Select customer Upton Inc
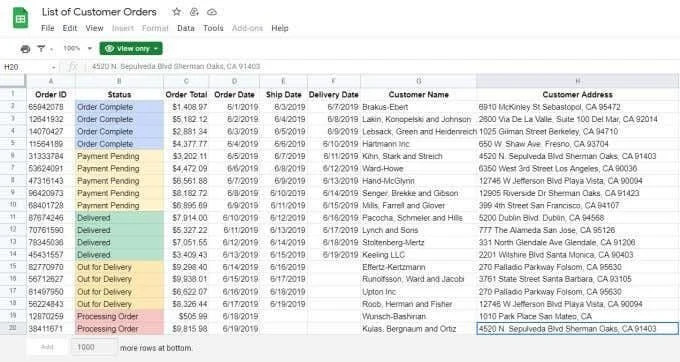The width and height of the screenshot is (680, 362). pos(418,292)
